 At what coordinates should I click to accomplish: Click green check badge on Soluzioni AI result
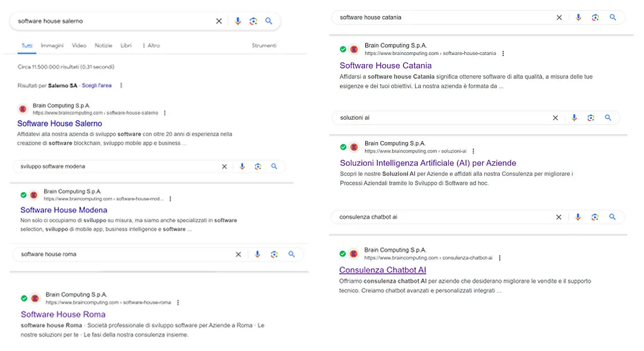343,147
